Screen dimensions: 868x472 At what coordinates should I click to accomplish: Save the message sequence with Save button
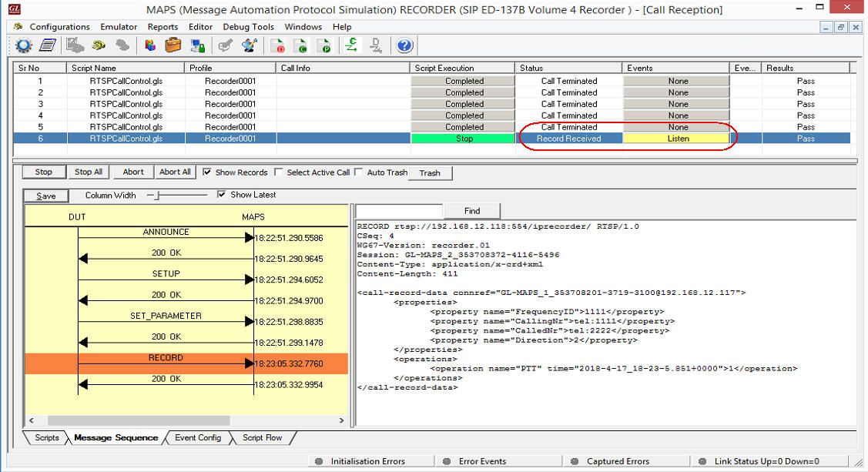46,196
